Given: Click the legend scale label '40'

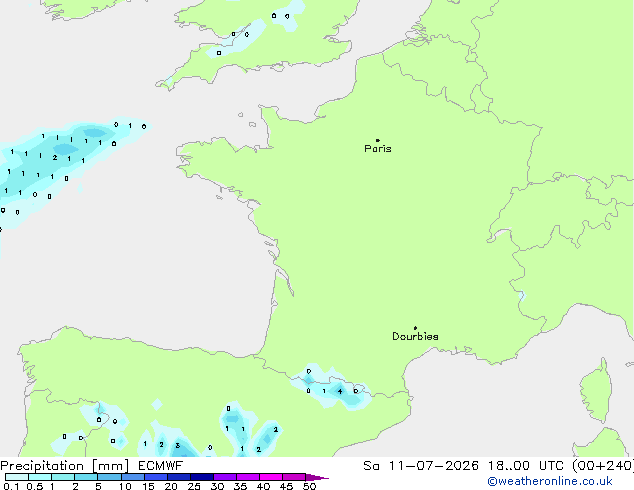Looking at the screenshot, I should [263, 486].
